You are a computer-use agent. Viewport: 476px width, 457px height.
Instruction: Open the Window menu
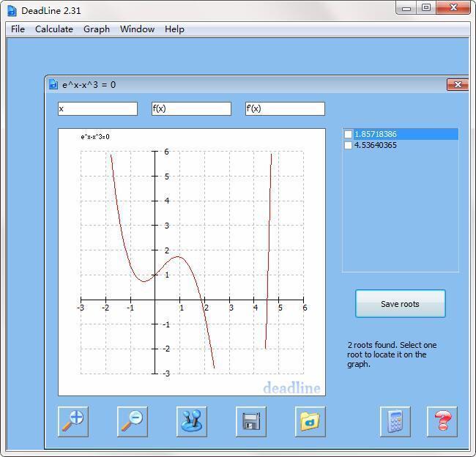coord(137,29)
